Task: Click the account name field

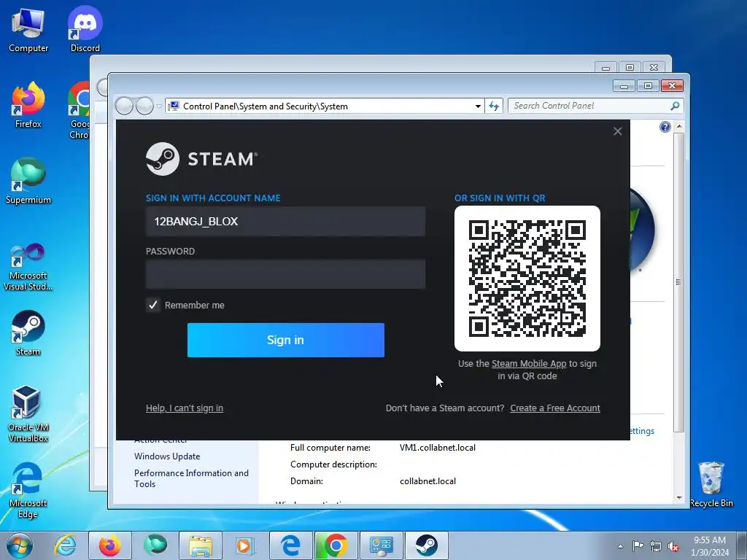Action: click(285, 222)
